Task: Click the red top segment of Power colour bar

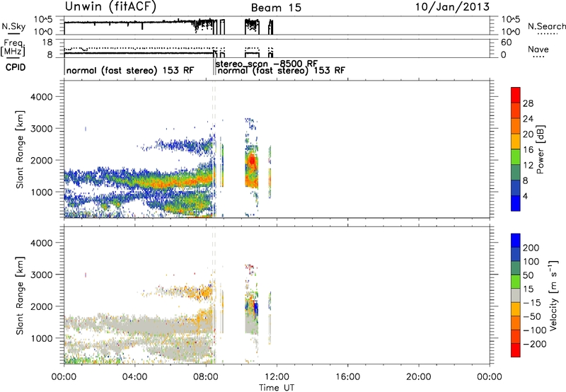Action: tap(516, 95)
